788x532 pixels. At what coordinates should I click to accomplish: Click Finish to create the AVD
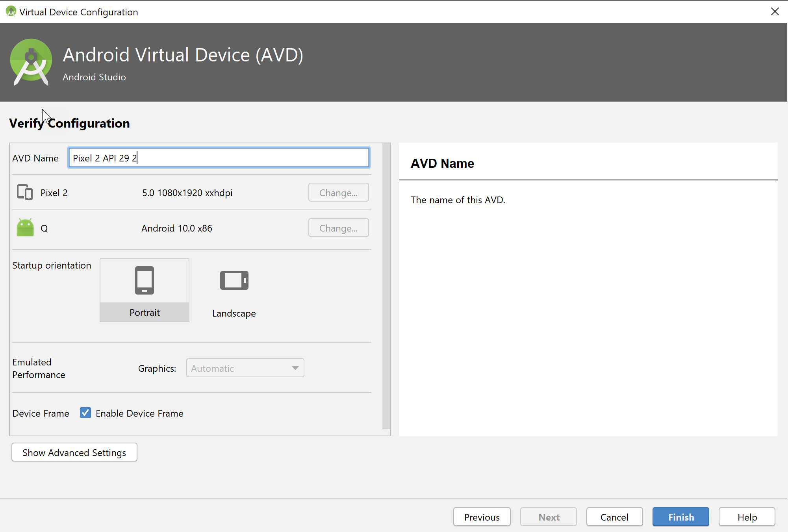[x=680, y=517]
